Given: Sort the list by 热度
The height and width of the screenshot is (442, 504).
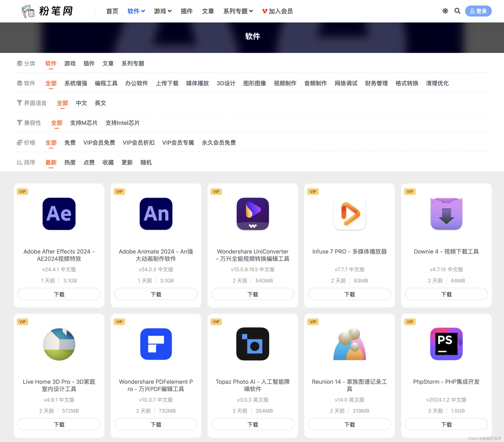Looking at the screenshot, I should point(70,163).
